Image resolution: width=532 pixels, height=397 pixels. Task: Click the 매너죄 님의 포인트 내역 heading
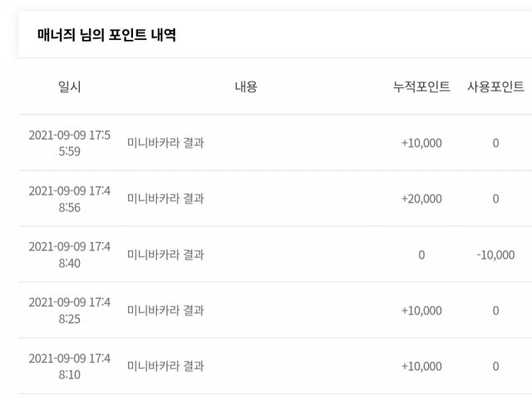pos(106,35)
